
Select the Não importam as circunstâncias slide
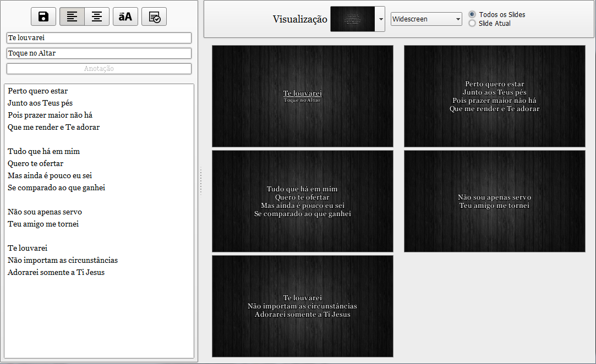[x=303, y=306]
